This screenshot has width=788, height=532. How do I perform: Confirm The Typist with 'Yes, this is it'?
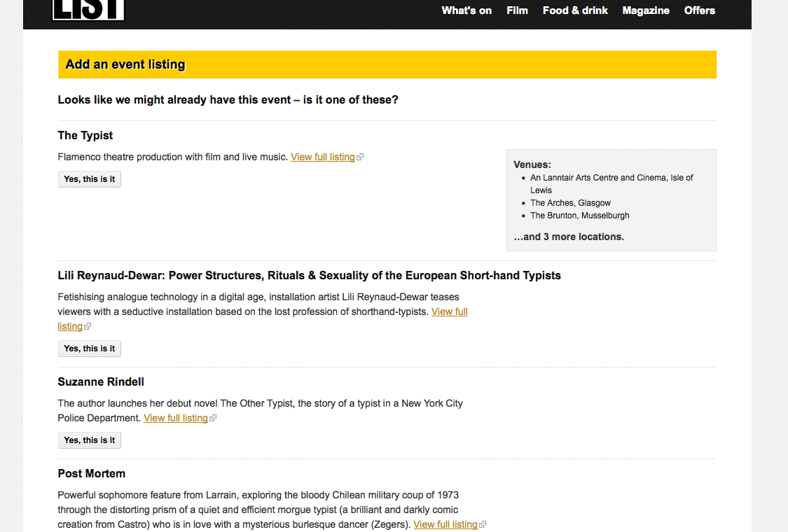click(x=90, y=179)
